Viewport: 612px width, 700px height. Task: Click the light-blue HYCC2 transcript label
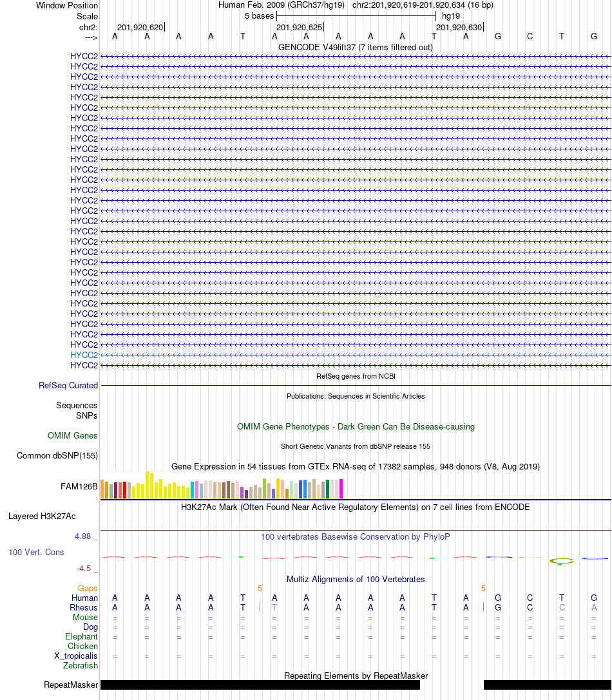pyautogui.click(x=84, y=355)
